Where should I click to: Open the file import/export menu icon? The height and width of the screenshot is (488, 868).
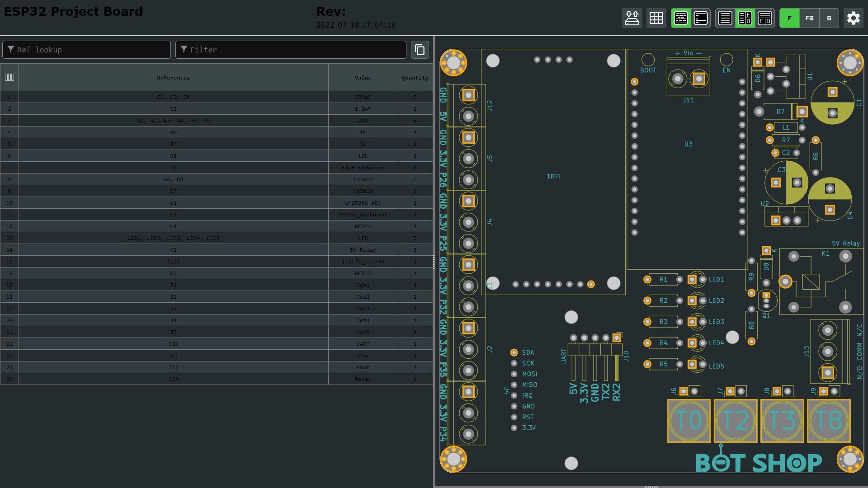(x=632, y=19)
